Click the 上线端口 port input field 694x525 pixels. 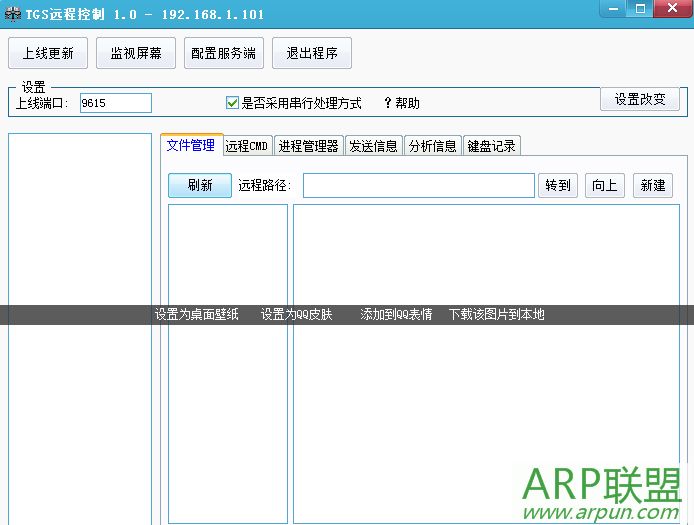[x=115, y=103]
